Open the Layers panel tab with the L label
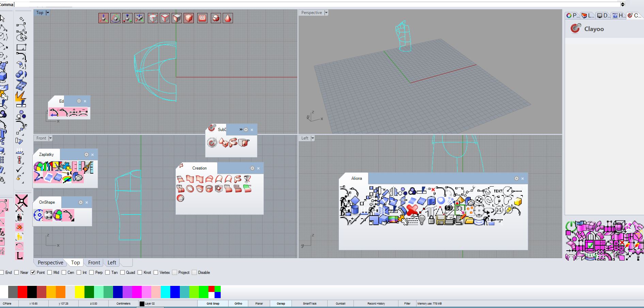 (x=588, y=15)
